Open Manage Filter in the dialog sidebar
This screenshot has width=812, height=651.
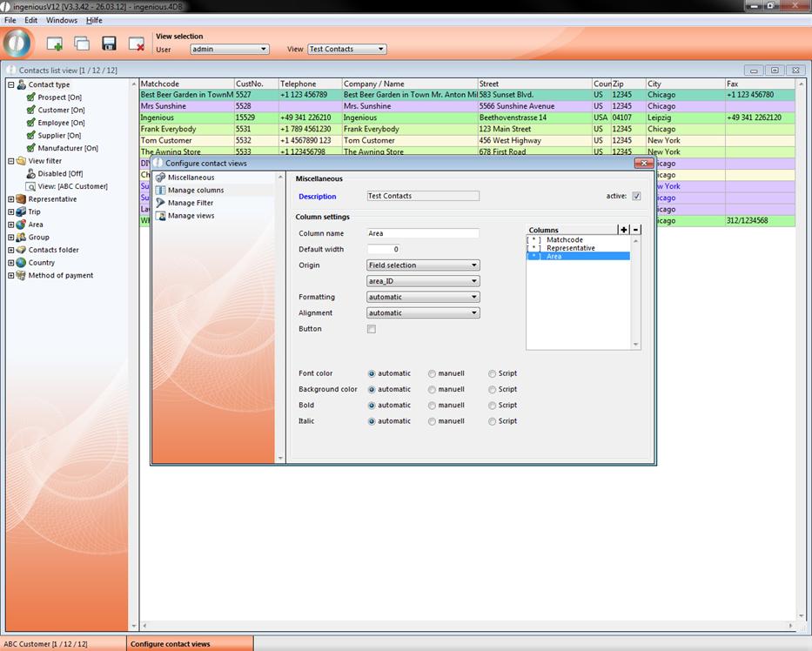[190, 203]
